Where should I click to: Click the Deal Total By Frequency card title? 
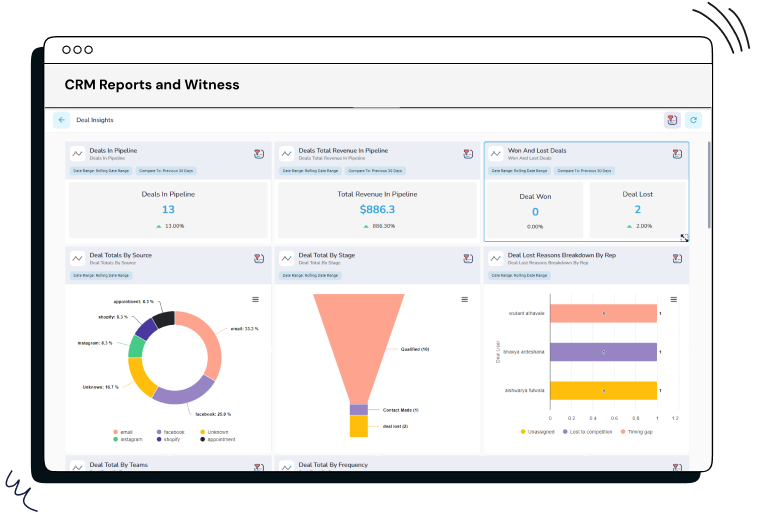click(333, 465)
